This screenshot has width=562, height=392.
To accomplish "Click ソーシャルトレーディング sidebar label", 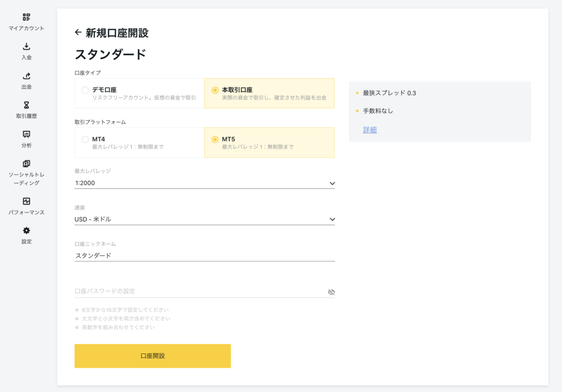I will click(x=26, y=178).
